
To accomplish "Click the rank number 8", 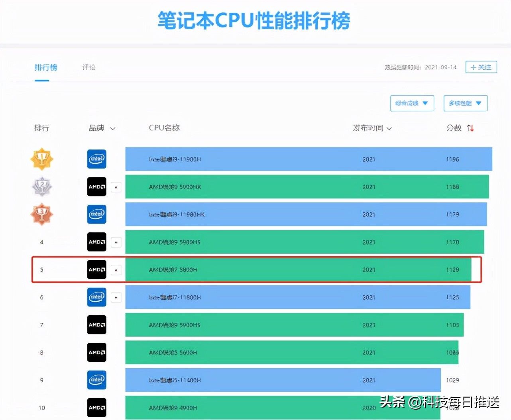I will [42, 353].
